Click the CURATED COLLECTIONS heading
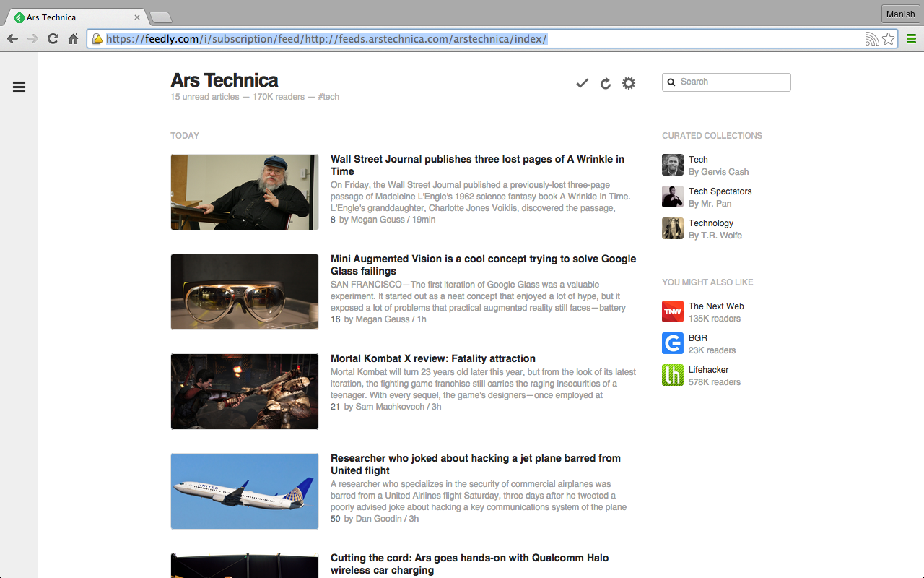924x578 pixels. click(x=712, y=136)
